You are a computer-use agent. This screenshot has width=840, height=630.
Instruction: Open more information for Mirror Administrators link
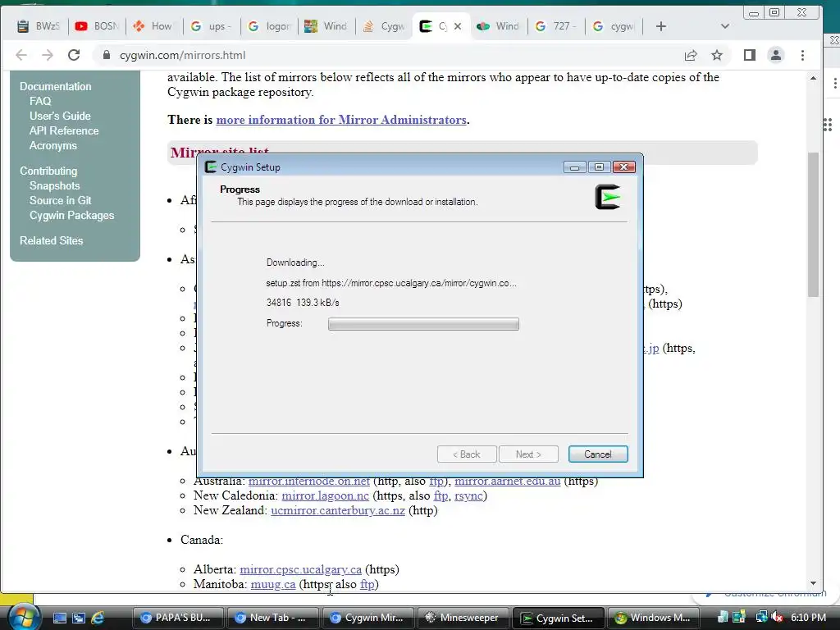tap(341, 120)
